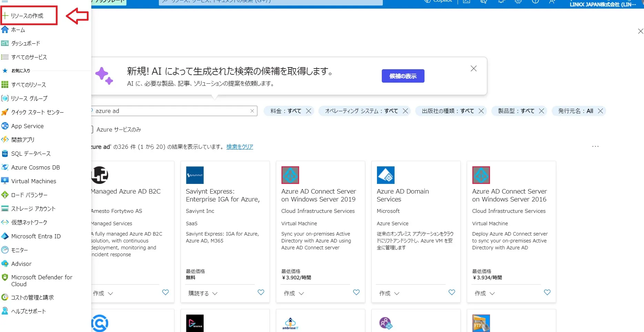Open Microsoft Defender for Cloud
644x332 pixels.
(41, 281)
